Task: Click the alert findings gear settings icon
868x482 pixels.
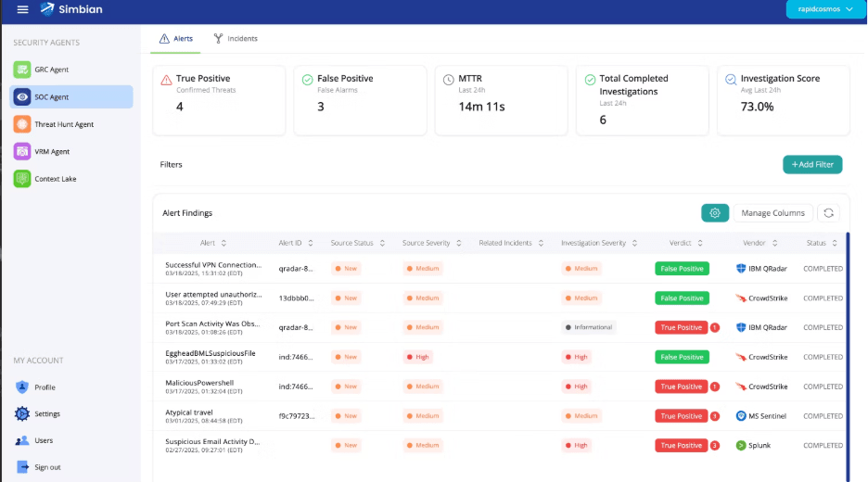Action: [x=715, y=213]
